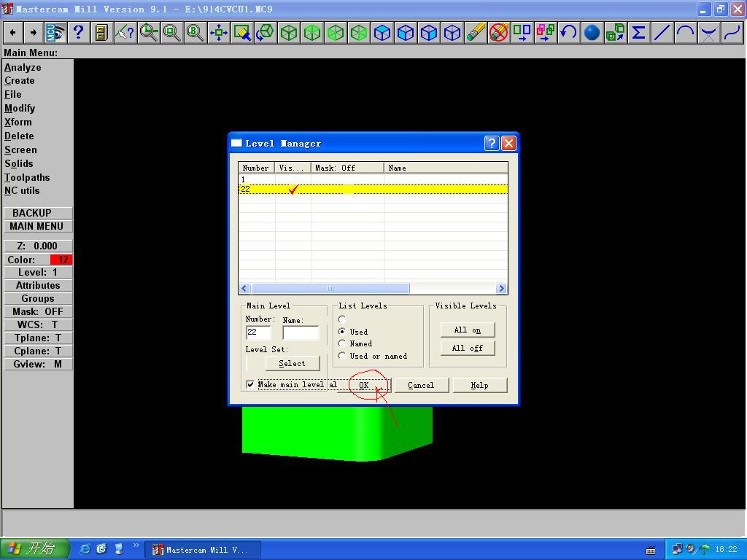Viewport: 747px width, 560px height.
Task: Toggle the red visibility check on level 22
Action: coord(293,189)
